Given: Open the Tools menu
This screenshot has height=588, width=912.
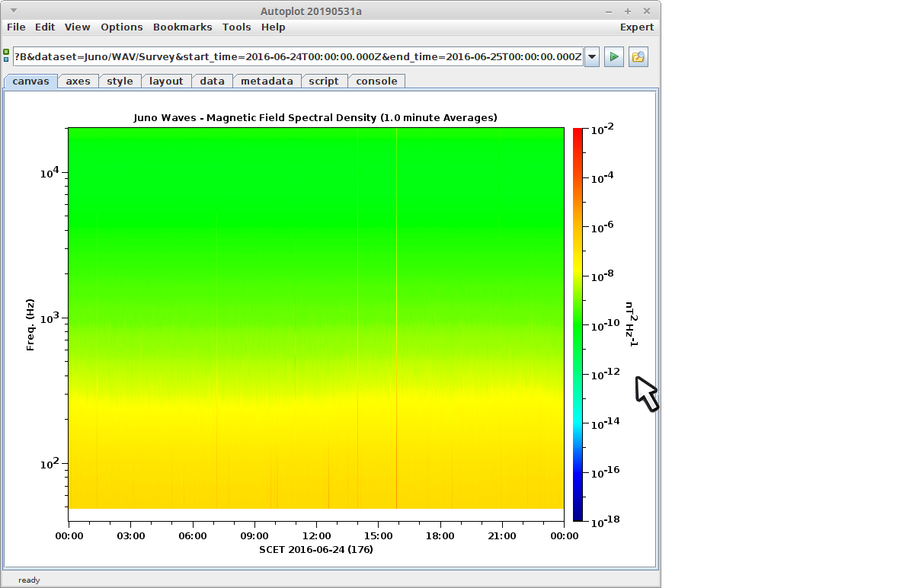Looking at the screenshot, I should click(x=237, y=27).
